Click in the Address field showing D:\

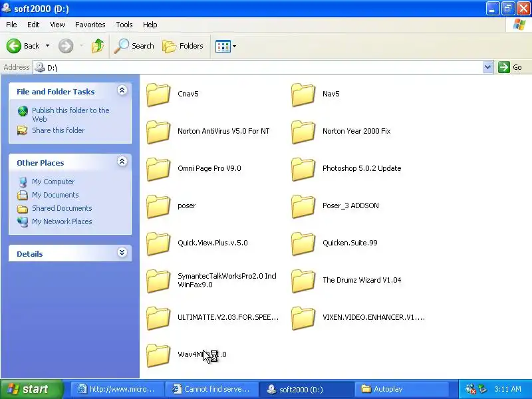coord(258,67)
